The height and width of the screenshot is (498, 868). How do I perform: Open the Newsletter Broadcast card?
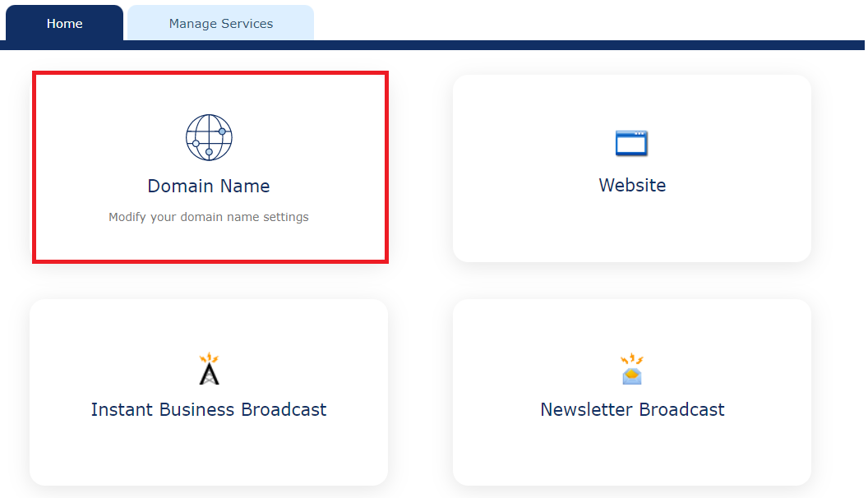(631, 392)
